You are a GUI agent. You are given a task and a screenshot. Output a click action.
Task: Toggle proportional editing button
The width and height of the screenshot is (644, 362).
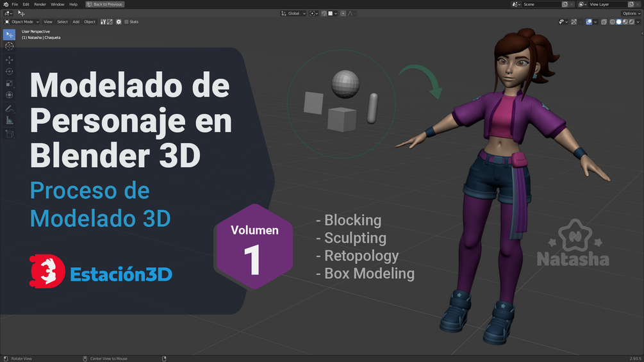coord(343,13)
